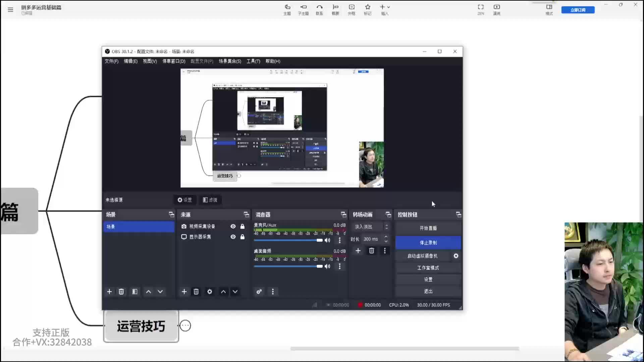This screenshot has height=362, width=644.
Task: Enter ZEN mode in XMind
Action: tap(481, 10)
